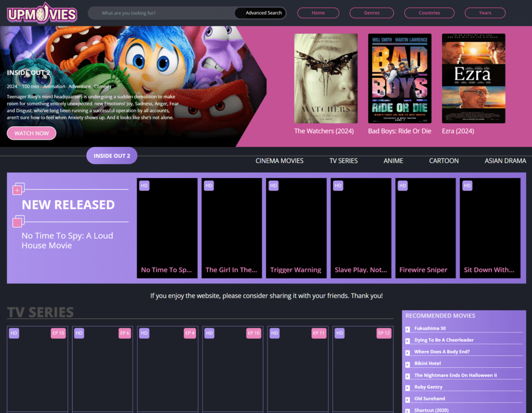Open the Genres menu
Image resolution: width=532 pixels, height=413 pixels.
coord(371,13)
